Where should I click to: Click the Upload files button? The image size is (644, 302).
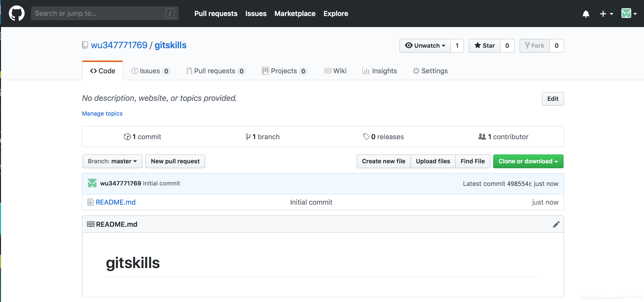433,161
